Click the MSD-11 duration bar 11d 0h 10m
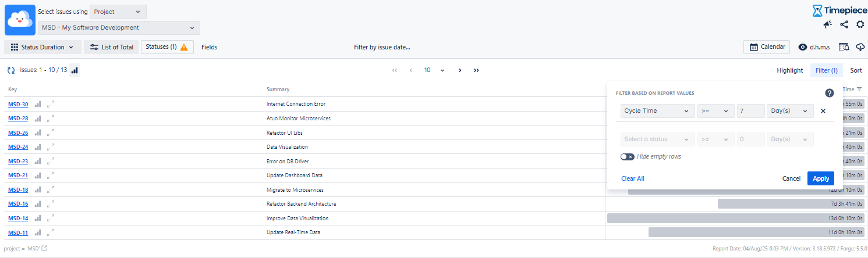Viewport: 868px width, 258px height. pos(756,232)
